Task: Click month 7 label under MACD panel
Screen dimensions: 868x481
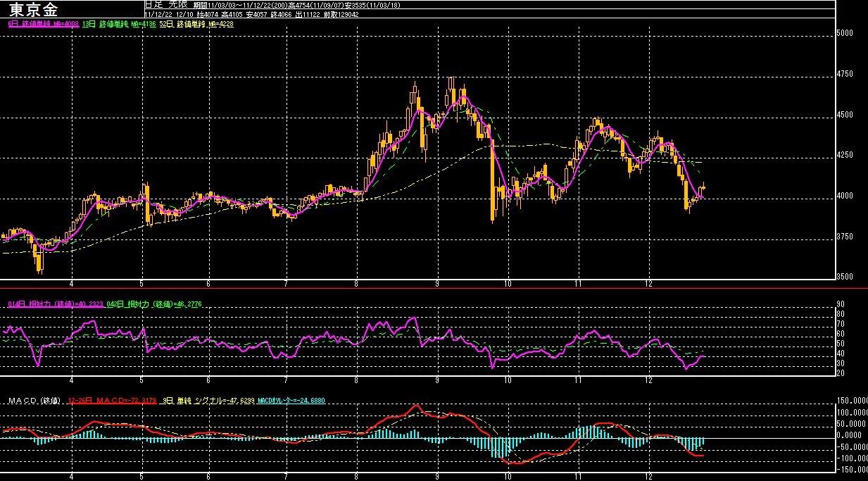Action: [286, 476]
